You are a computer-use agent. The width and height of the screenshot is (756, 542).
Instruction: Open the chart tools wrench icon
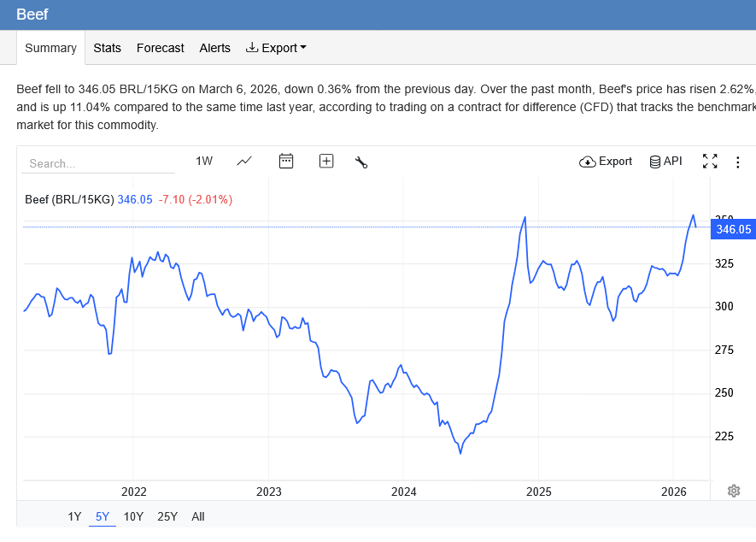coord(361,162)
